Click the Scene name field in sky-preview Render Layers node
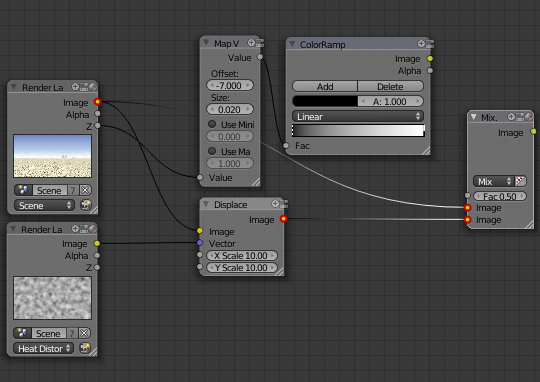 (x=50, y=190)
